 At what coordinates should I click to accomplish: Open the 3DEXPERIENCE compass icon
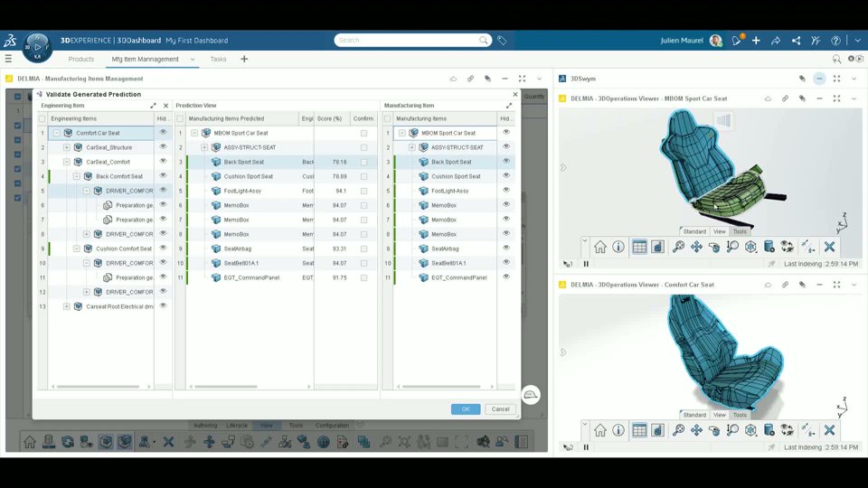[37, 47]
